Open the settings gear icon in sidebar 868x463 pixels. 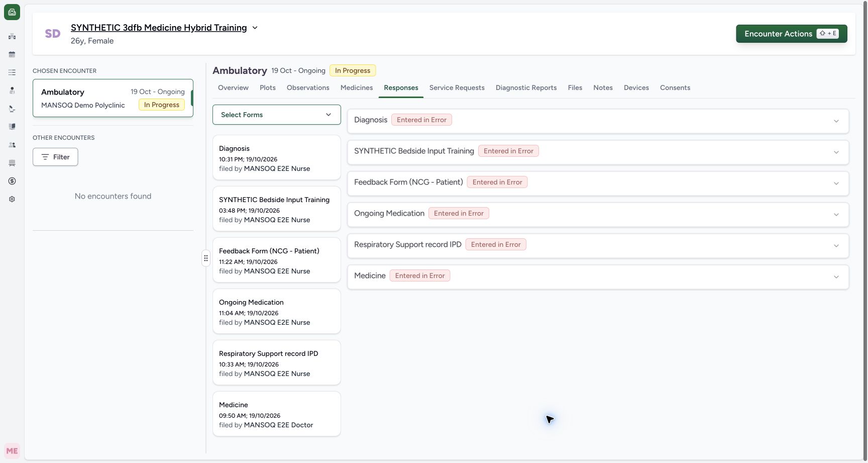click(12, 199)
